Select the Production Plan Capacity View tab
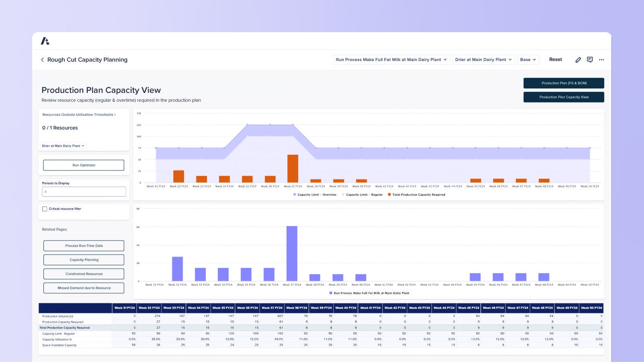Screen dimensions: 644x362 [563, 97]
